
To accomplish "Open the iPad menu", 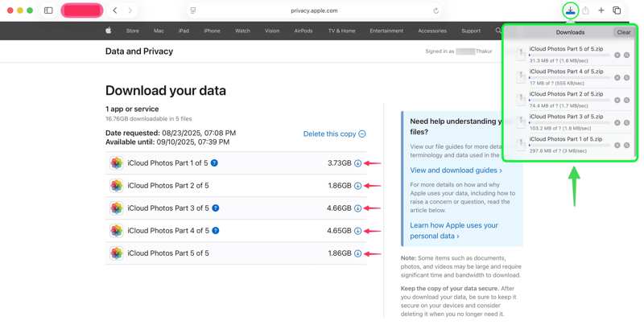I will tap(184, 31).
